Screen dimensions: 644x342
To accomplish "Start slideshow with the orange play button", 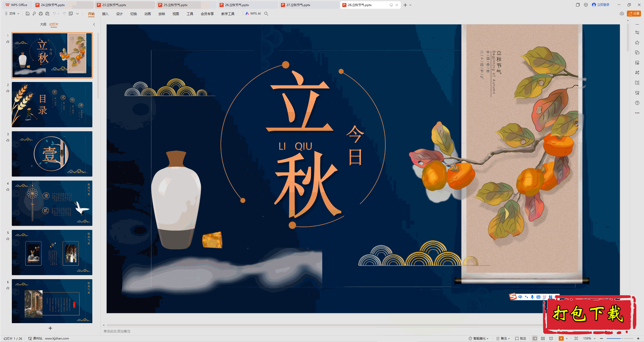I will coord(561,338).
